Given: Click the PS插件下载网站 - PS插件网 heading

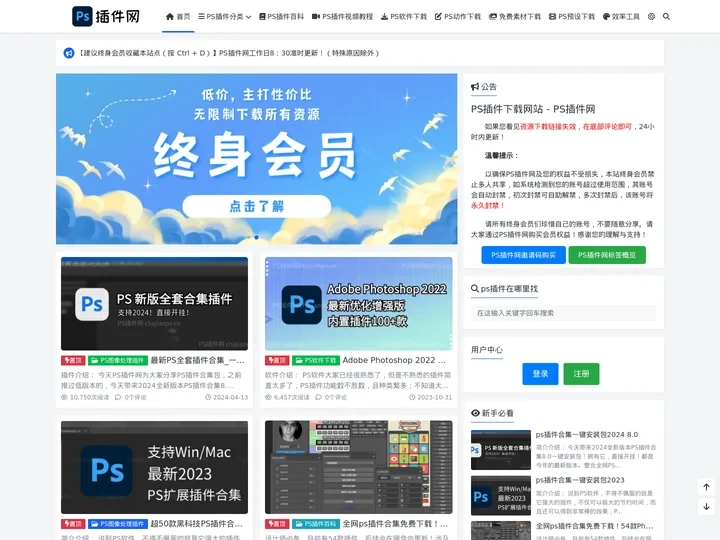Looking at the screenshot, I should coord(533,109).
